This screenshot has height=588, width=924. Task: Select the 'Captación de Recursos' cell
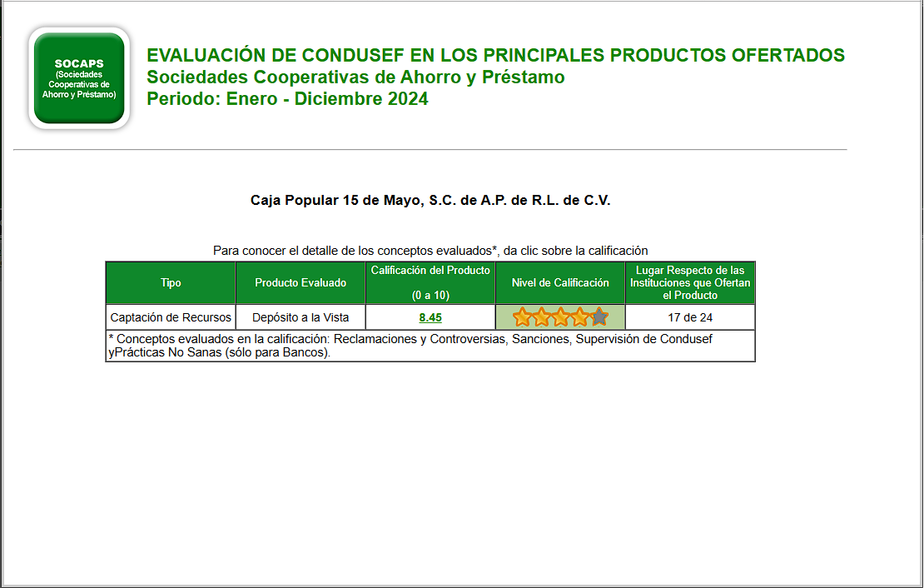tap(171, 317)
